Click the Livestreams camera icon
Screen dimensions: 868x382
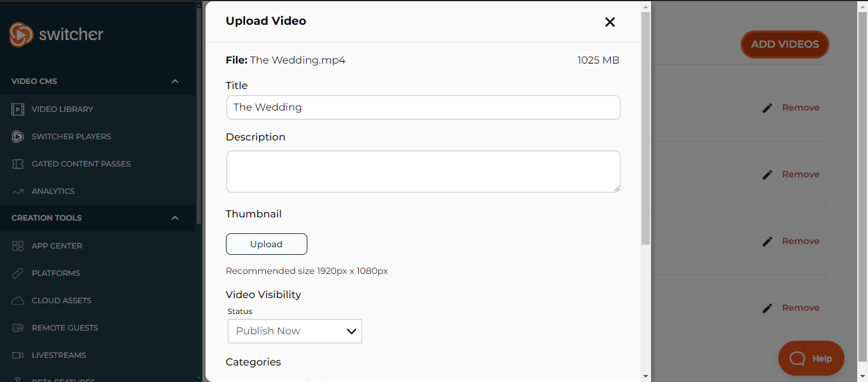[x=18, y=355]
